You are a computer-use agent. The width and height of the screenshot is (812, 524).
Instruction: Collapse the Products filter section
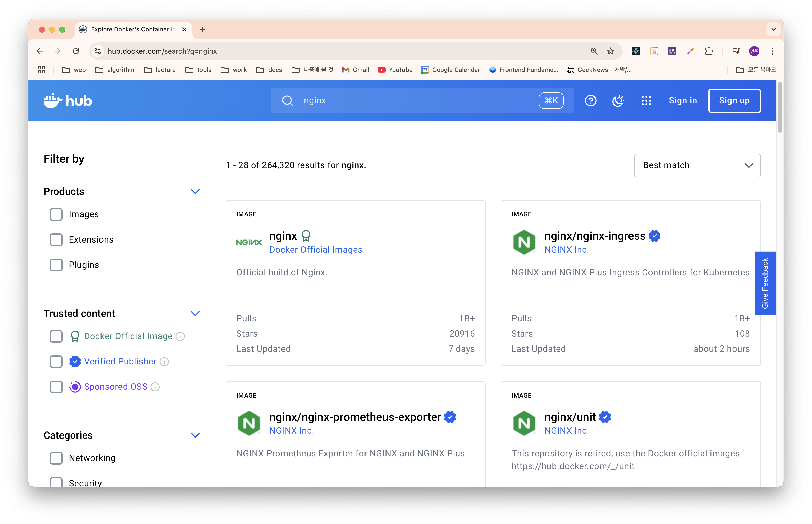point(195,191)
